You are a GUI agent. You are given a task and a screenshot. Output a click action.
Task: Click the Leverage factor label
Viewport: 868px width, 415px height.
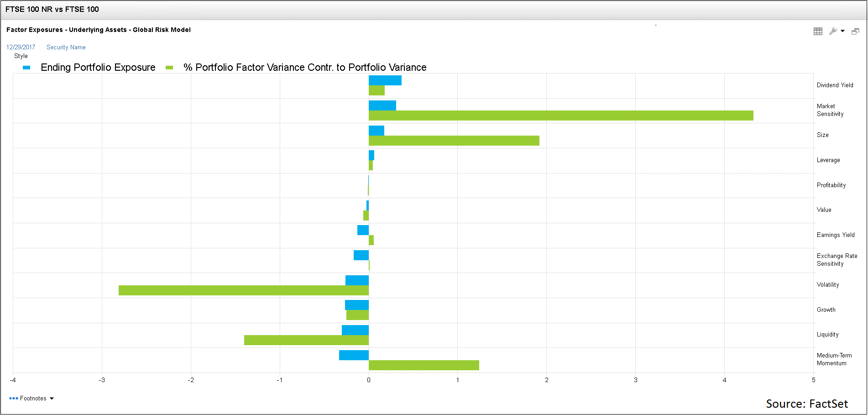[828, 160]
